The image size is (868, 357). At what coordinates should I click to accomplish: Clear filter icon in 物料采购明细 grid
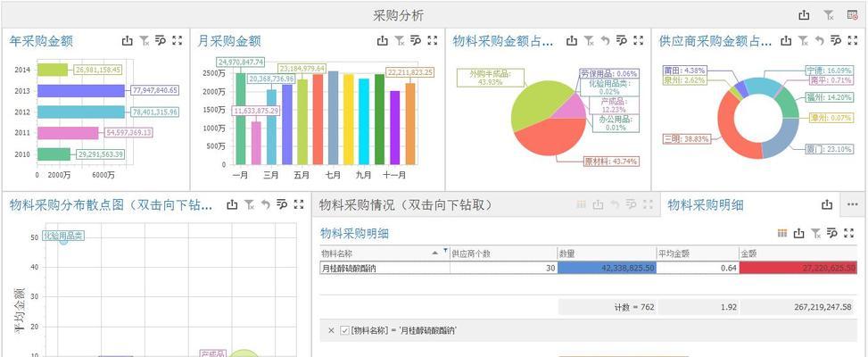815,234
